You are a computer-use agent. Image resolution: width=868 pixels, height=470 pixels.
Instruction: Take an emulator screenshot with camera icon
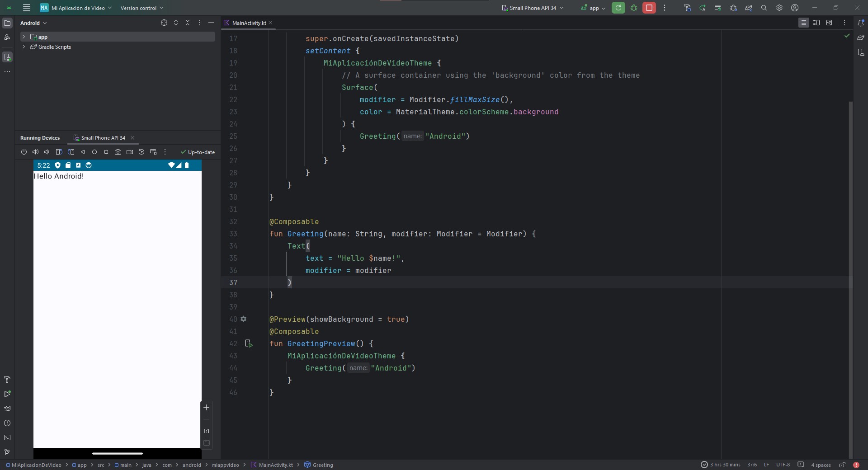point(118,152)
